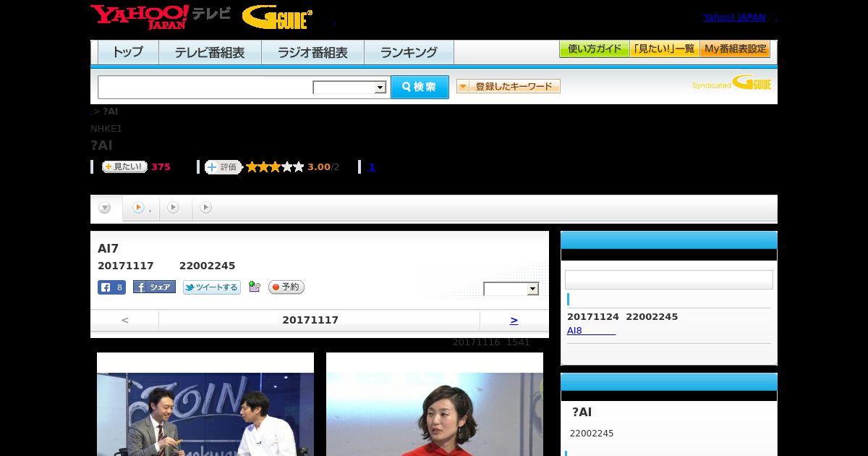Click the 「見たい!」一覧 button
This screenshot has height=456, width=868.
664,49
